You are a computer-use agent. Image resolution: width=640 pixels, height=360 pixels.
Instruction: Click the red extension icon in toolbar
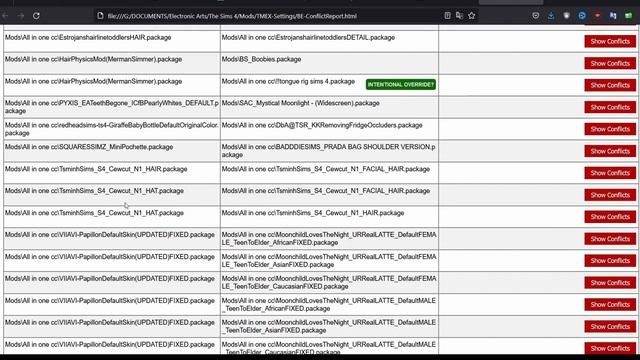(x=598, y=16)
